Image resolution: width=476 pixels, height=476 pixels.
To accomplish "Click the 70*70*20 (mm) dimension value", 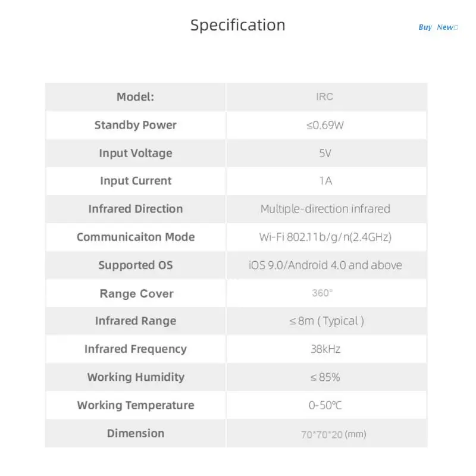I will (333, 434).
